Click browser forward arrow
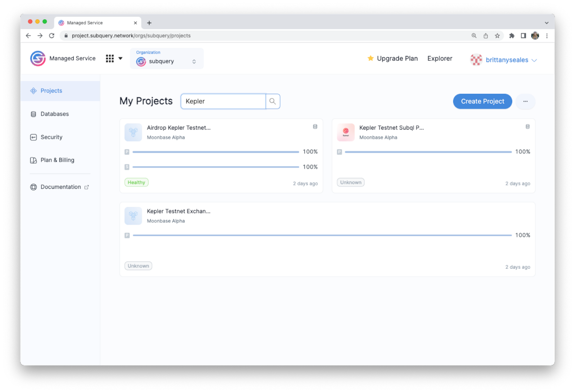 click(40, 35)
